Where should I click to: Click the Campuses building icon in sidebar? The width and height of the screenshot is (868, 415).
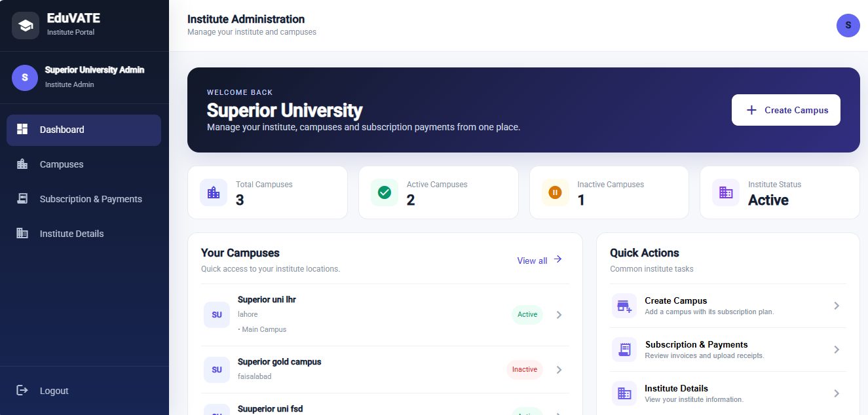tap(22, 164)
